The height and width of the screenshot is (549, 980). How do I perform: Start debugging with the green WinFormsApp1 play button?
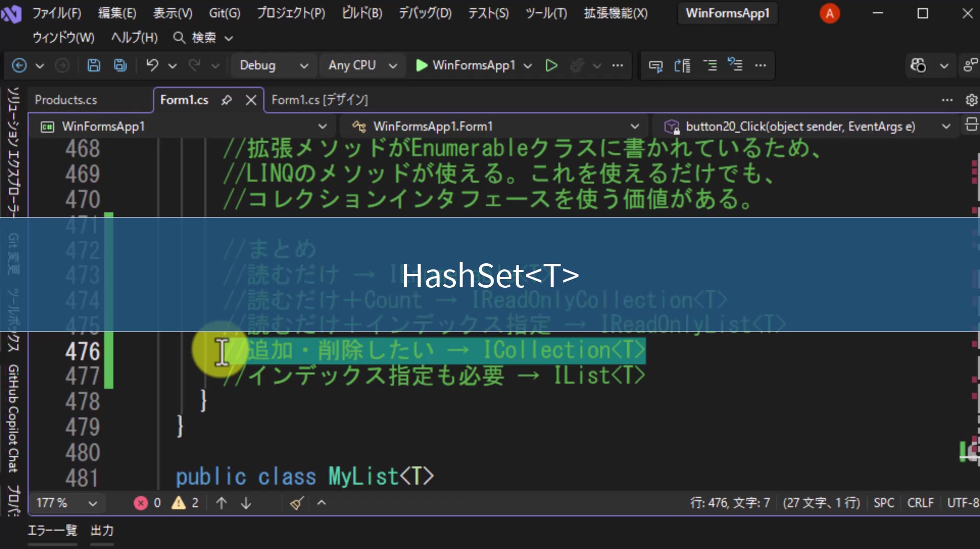(465, 65)
